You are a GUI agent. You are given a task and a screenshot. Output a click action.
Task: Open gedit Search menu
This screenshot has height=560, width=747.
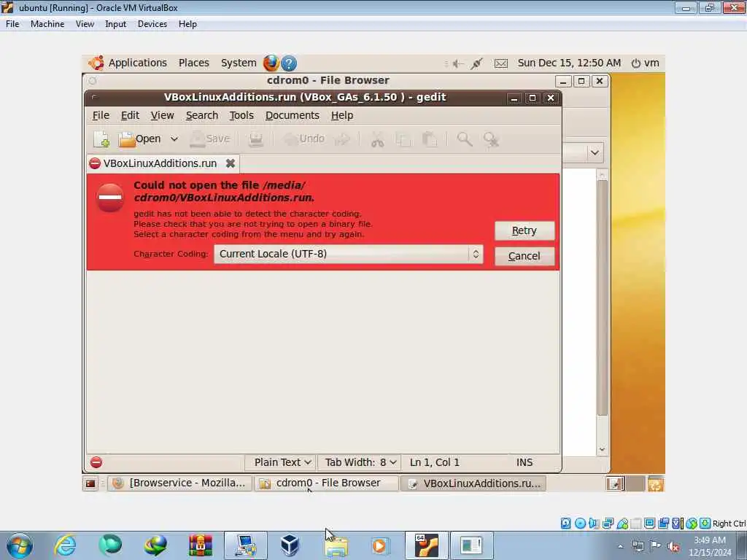pyautogui.click(x=201, y=115)
